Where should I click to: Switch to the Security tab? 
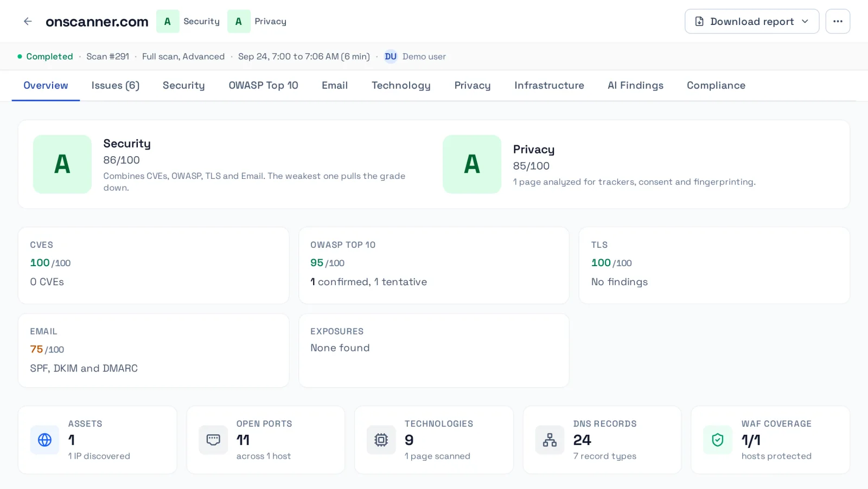pyautogui.click(x=184, y=86)
